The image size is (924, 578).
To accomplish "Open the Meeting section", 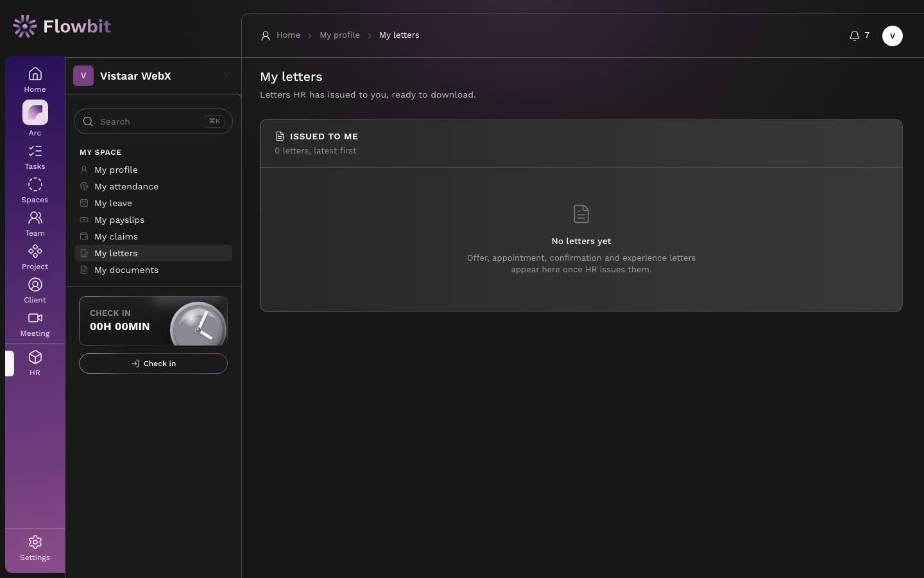I will click(35, 324).
